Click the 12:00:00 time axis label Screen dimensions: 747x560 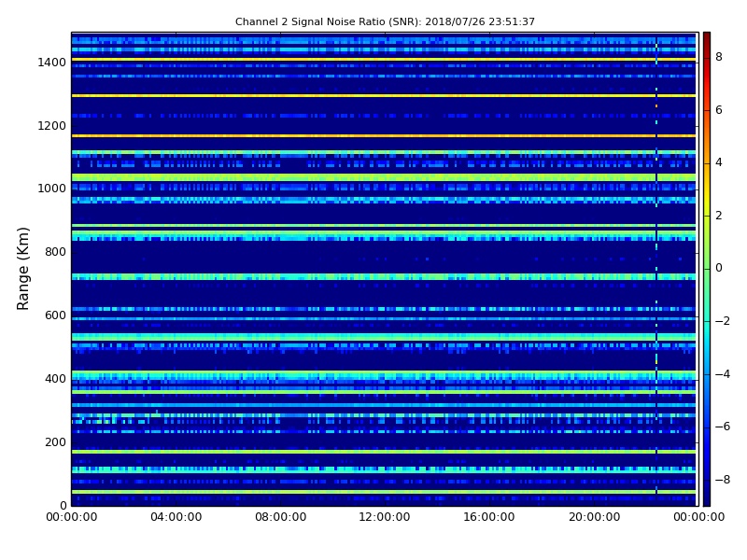[385, 517]
